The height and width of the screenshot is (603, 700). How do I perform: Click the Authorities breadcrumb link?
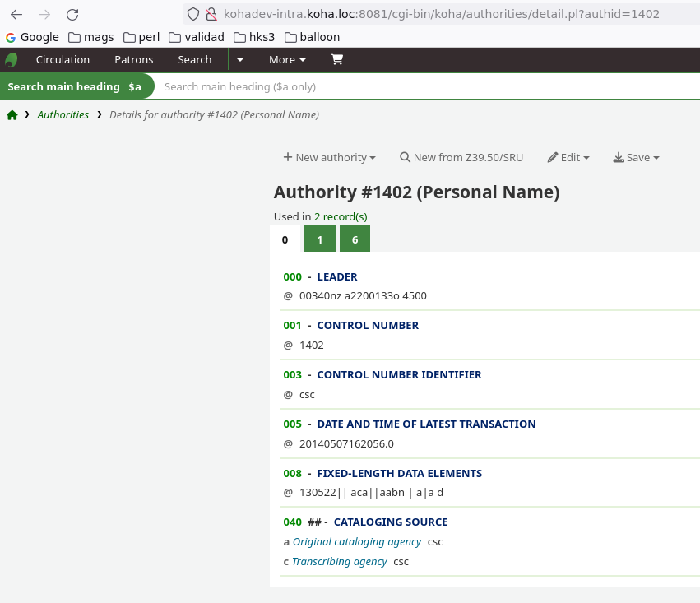[63, 115]
